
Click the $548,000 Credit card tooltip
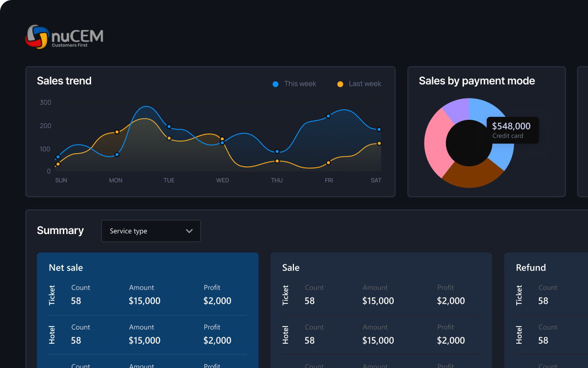pos(513,130)
